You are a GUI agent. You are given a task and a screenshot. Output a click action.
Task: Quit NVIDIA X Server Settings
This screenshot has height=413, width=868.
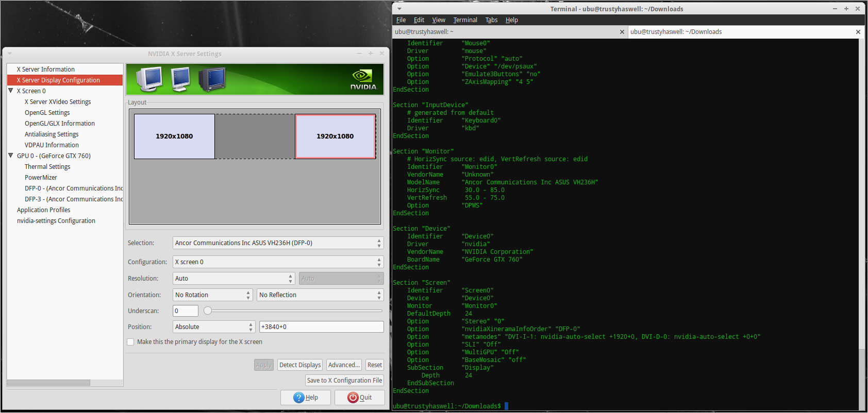tap(359, 398)
